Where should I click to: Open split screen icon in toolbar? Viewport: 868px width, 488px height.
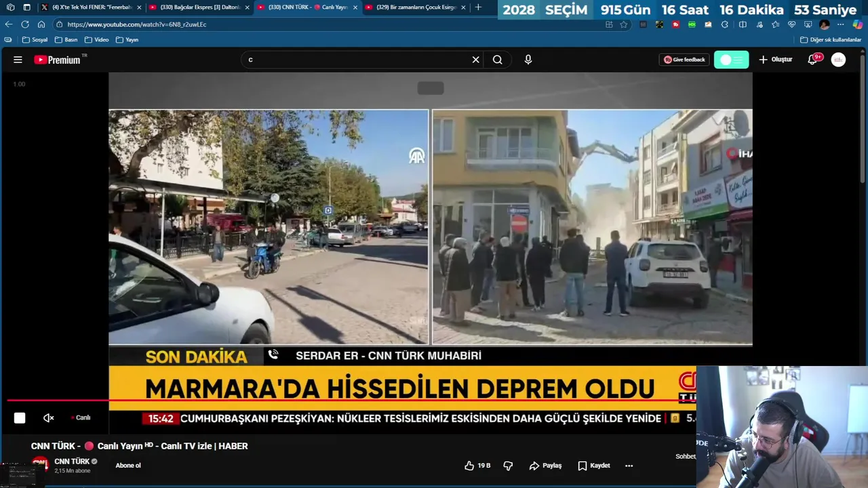click(743, 24)
